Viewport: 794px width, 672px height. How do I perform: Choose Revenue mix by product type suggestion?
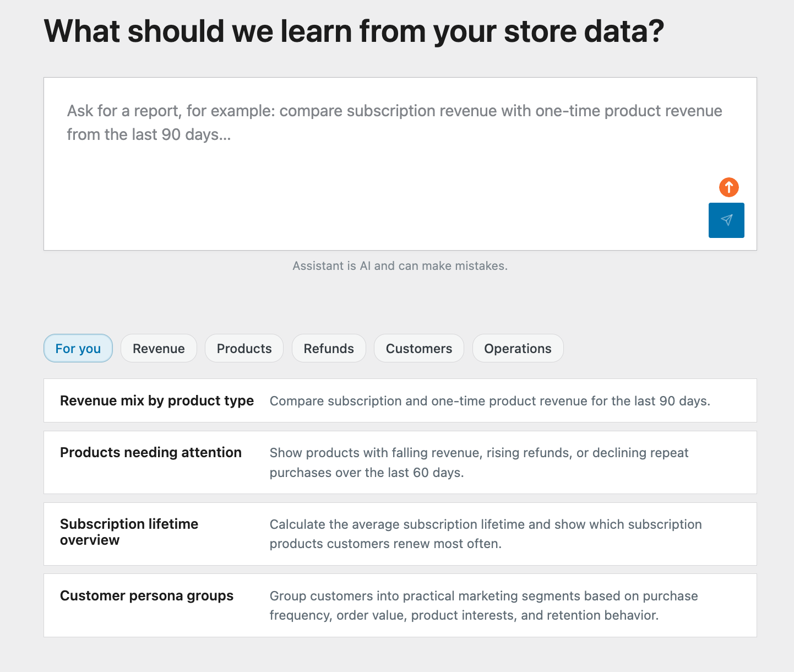400,400
